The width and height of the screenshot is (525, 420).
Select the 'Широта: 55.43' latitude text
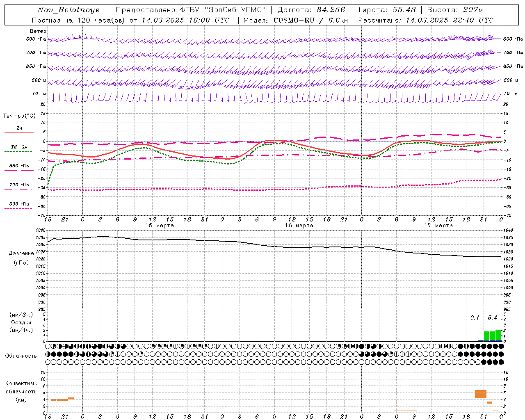[x=386, y=10]
